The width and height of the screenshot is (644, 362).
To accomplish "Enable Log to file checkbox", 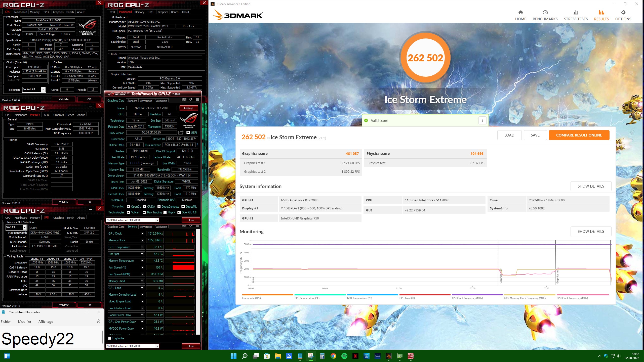I will click(x=110, y=338).
